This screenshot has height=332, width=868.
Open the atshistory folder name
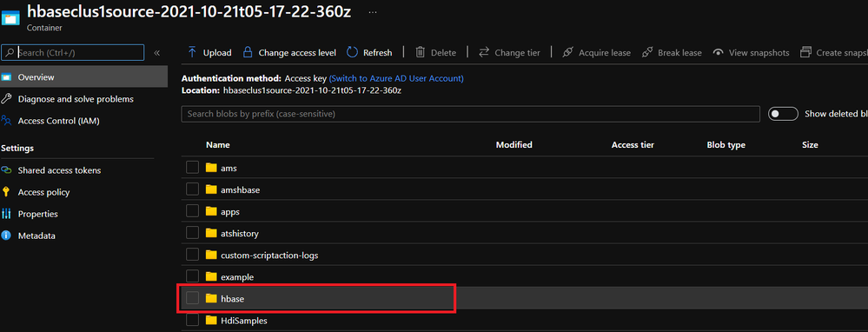tap(240, 234)
